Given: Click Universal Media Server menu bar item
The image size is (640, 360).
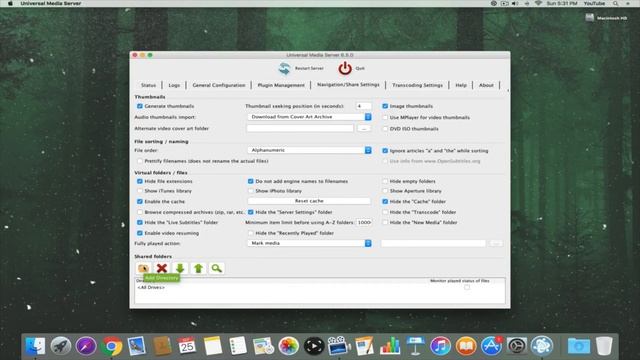Looking at the screenshot, I should click(51, 3).
